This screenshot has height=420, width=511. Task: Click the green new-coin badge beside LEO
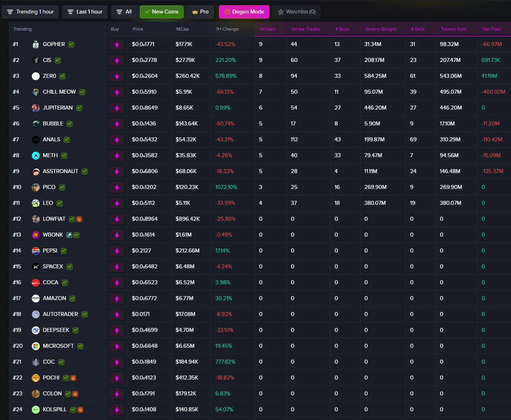click(x=60, y=203)
